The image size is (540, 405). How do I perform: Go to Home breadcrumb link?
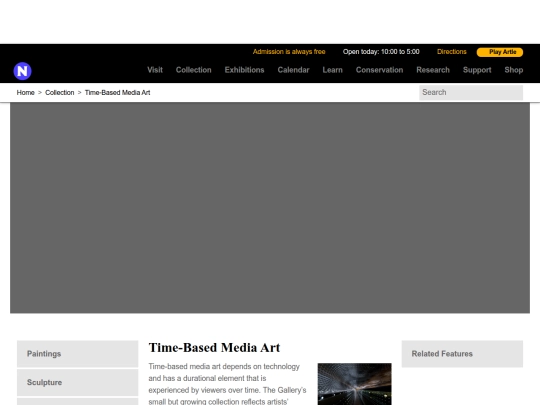click(x=25, y=93)
